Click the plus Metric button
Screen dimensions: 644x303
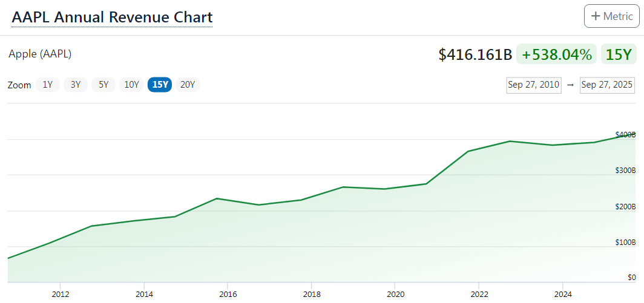pos(611,16)
